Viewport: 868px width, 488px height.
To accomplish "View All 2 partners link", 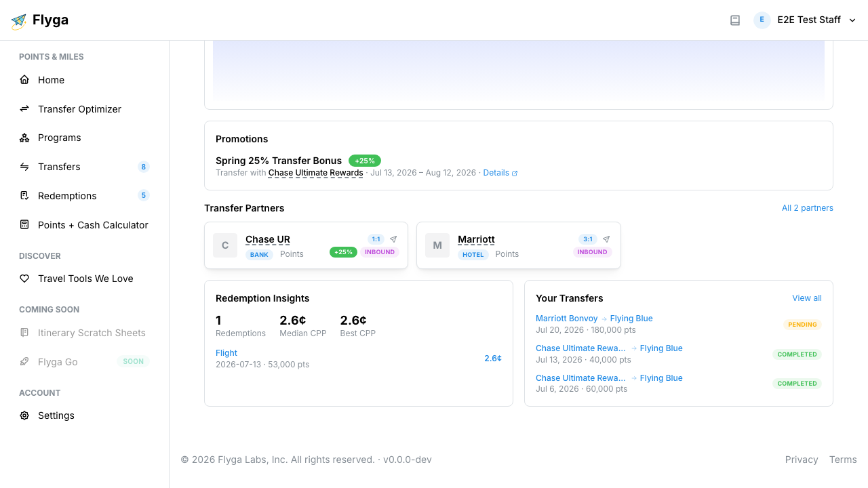I will pos(808,208).
